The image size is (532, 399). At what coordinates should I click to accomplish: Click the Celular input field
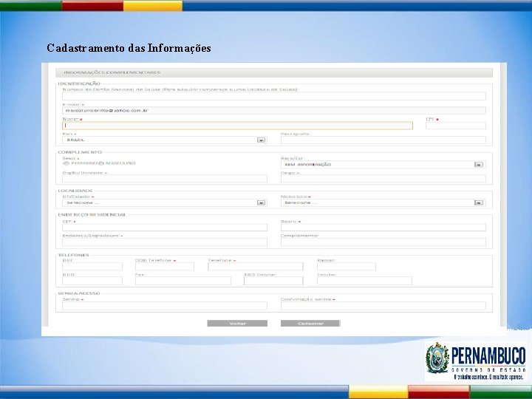[364, 281]
